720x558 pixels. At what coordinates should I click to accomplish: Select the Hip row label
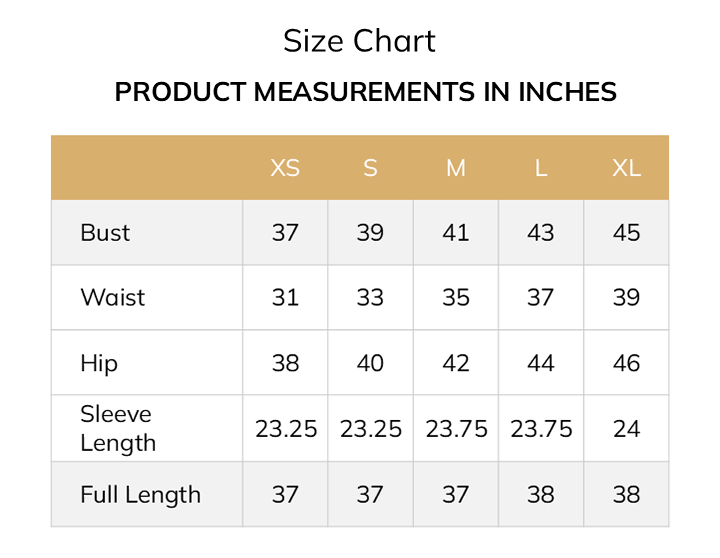[99, 363]
